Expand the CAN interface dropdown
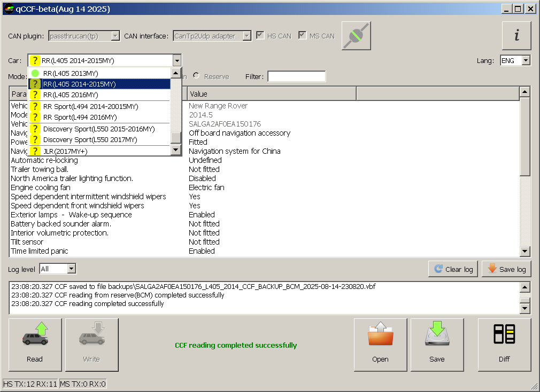 [247, 36]
